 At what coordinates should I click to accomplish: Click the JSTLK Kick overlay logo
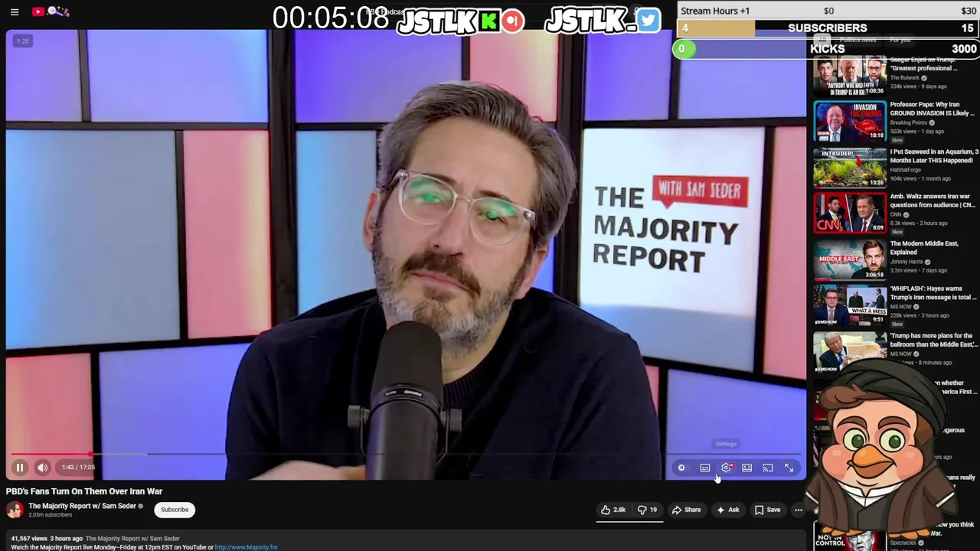tap(459, 21)
